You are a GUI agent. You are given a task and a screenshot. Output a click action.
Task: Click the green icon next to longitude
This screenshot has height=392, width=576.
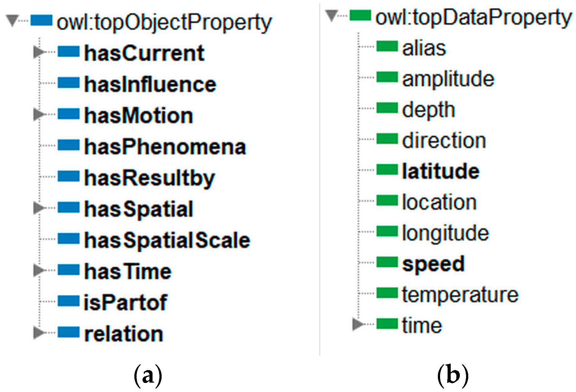pyautogui.click(x=387, y=231)
